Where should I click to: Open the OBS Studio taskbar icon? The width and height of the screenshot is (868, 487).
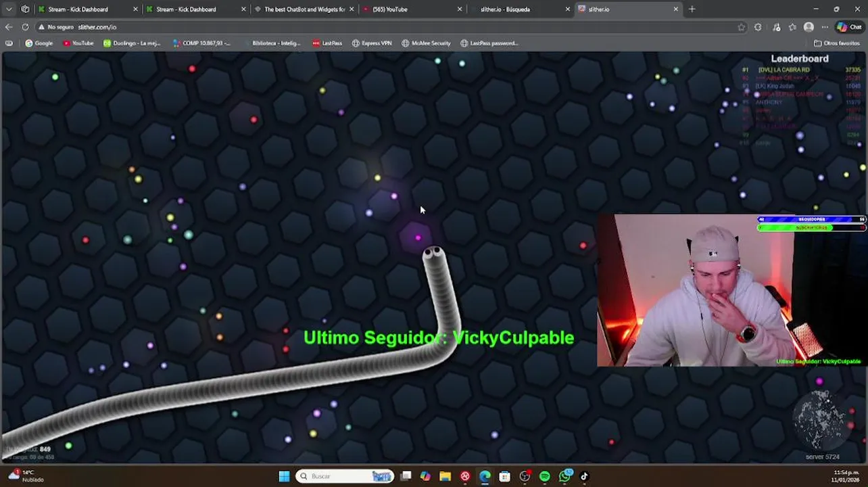click(x=525, y=476)
